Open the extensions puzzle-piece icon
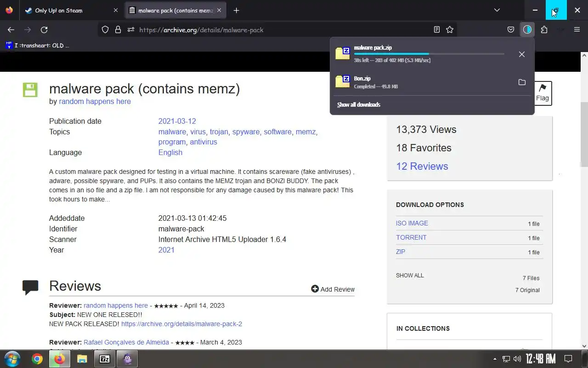 pos(544,29)
